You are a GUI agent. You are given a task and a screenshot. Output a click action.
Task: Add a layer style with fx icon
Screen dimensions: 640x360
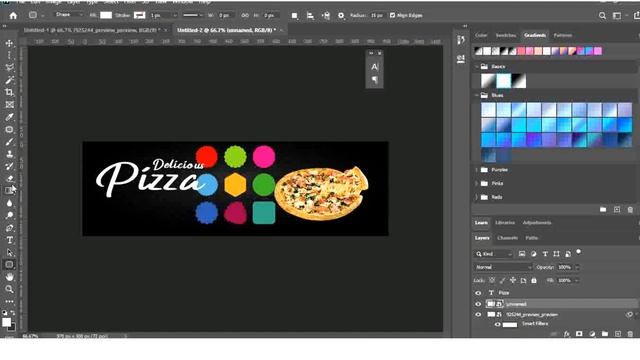566,334
